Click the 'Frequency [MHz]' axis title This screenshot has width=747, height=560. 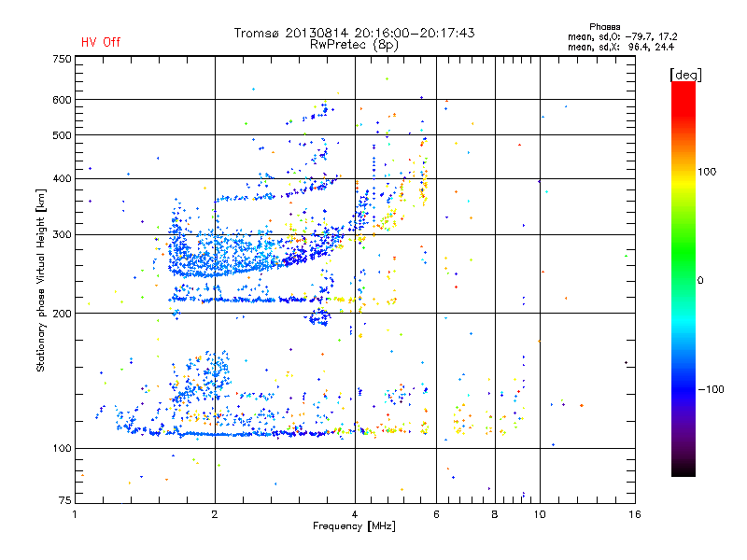(x=354, y=526)
